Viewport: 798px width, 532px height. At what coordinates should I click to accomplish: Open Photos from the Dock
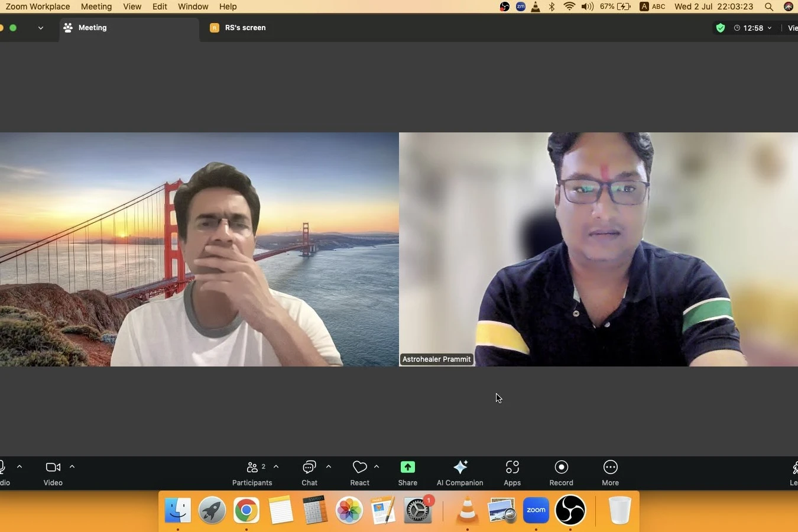[x=349, y=510]
